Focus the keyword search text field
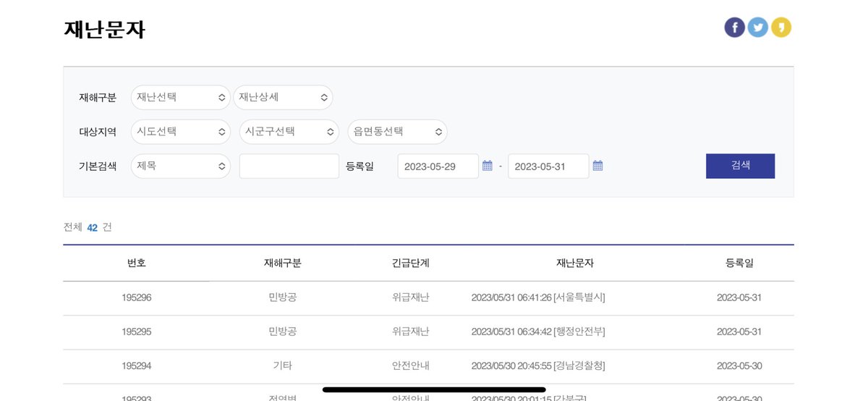 (x=289, y=166)
